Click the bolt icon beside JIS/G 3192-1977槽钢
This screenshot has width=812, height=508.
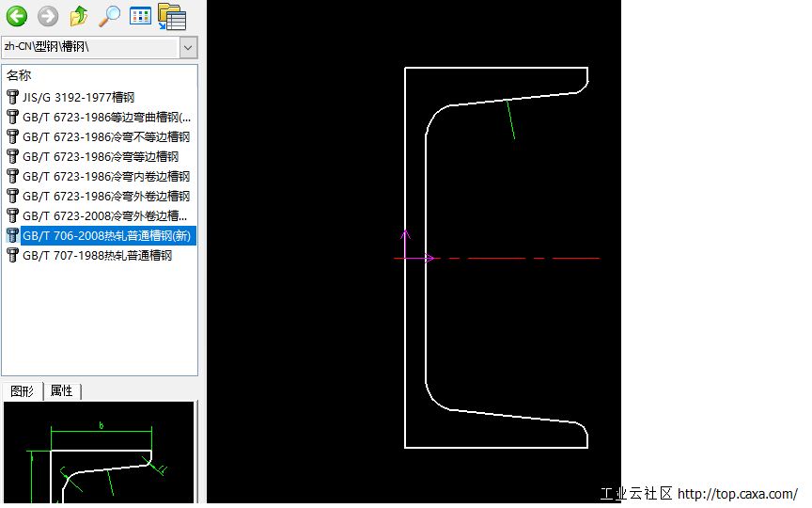coord(12,97)
